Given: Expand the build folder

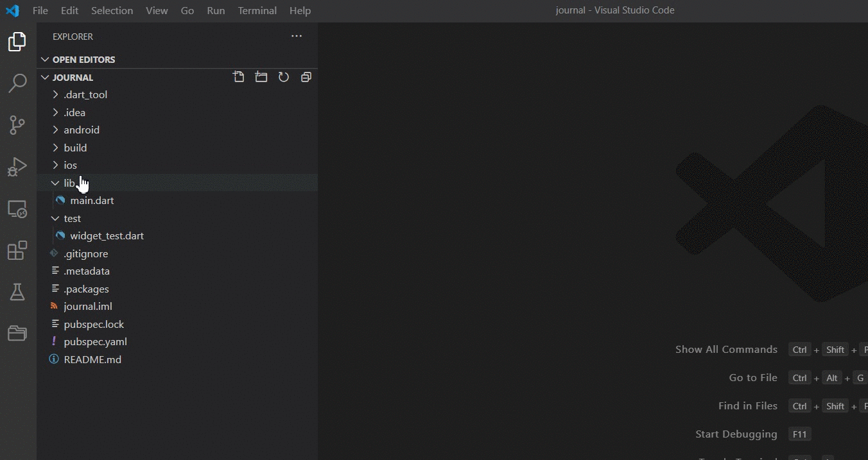Looking at the screenshot, I should (55, 148).
